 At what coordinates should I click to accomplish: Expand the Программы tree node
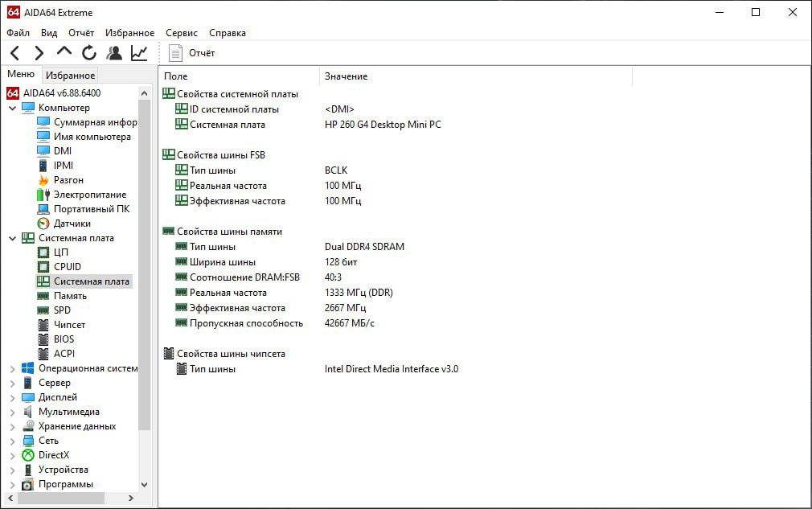click(12, 485)
